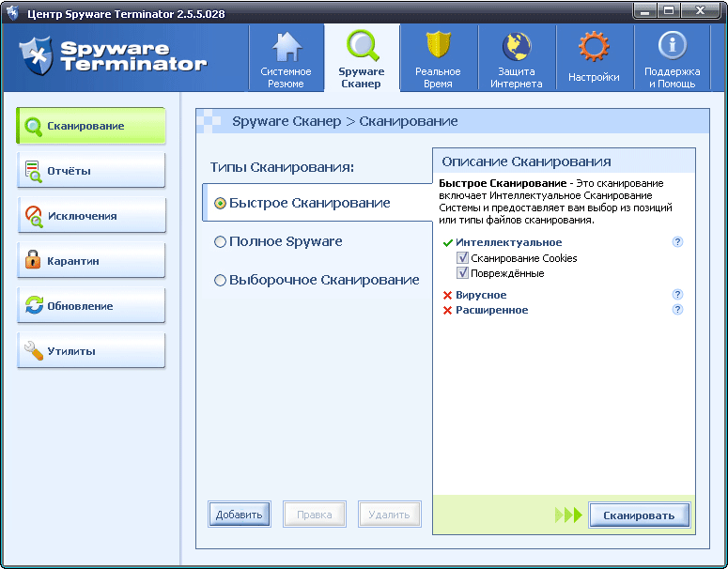728x569 pixels.
Task: Click the icon next to Исключения
Action: (34, 216)
